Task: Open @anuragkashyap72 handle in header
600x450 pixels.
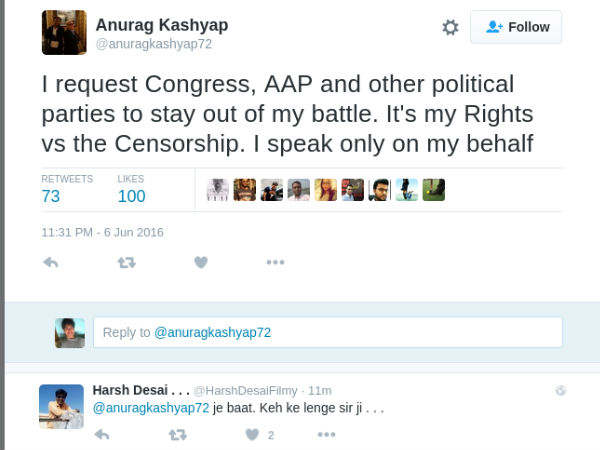Action: pos(153,44)
